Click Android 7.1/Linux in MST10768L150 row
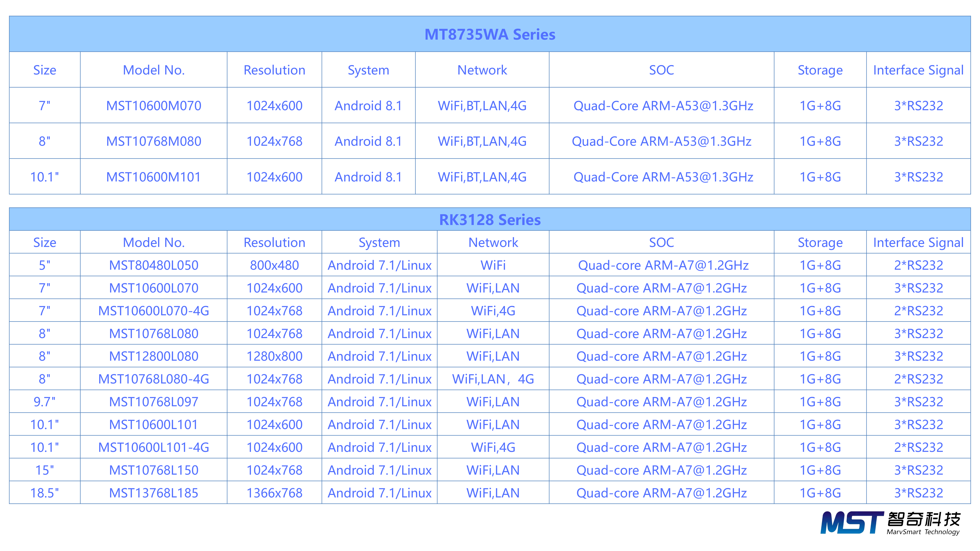The height and width of the screenshot is (551, 980). click(380, 470)
